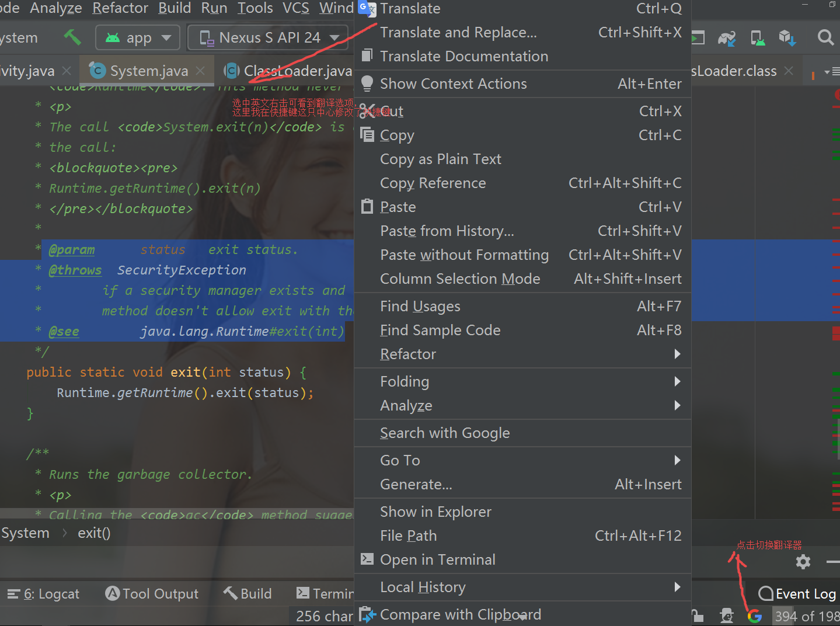Open the SDK Manager cube icon
Screen dimensions: 840x626
click(787, 38)
